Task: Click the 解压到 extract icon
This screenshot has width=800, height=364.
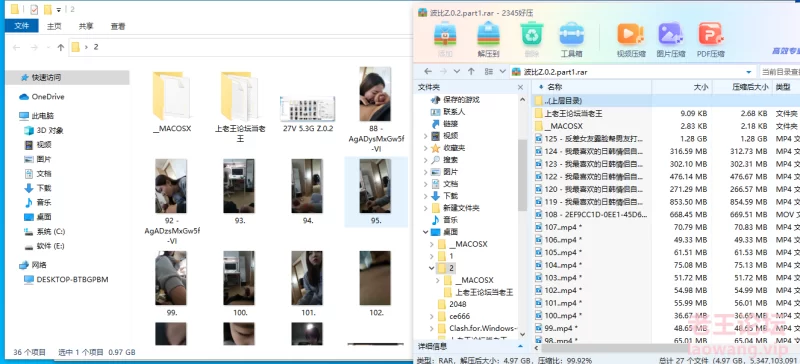Action: pyautogui.click(x=488, y=39)
